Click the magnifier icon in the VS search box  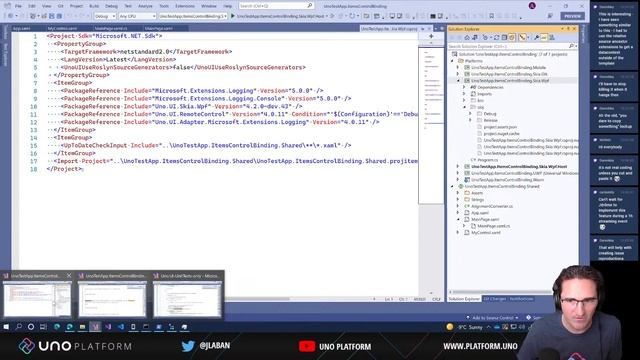(310, 6)
